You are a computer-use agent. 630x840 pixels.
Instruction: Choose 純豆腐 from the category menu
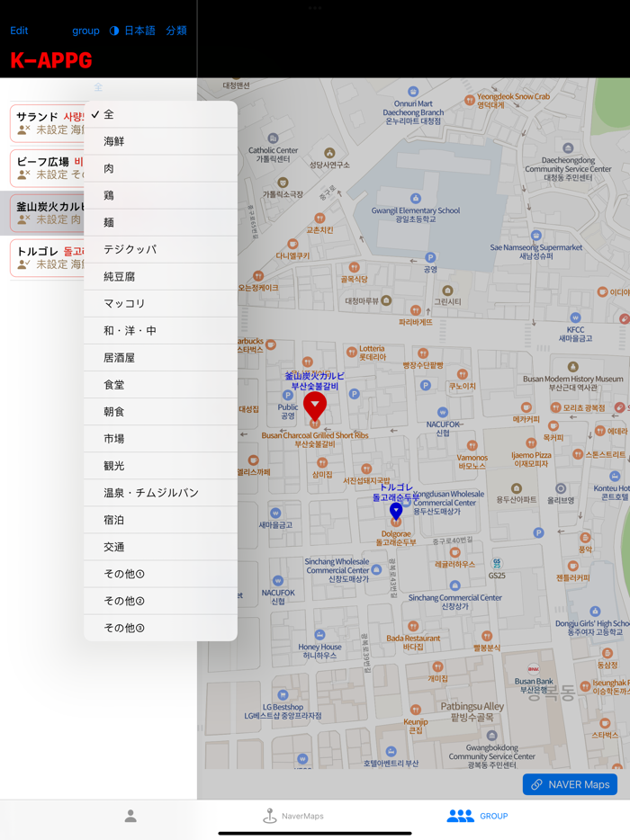pyautogui.click(x=160, y=276)
